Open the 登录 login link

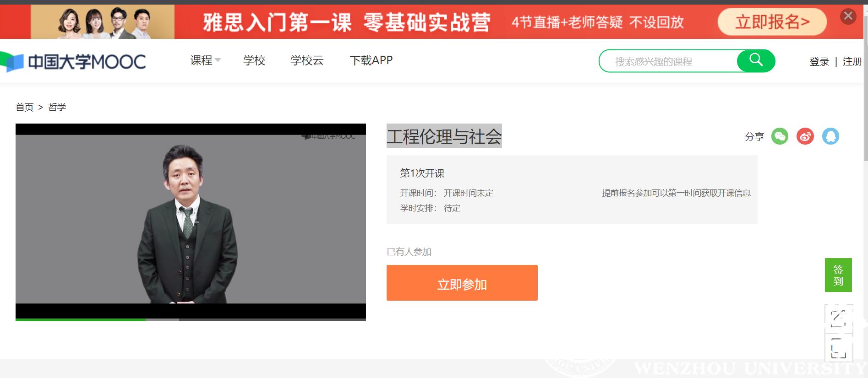click(x=819, y=62)
